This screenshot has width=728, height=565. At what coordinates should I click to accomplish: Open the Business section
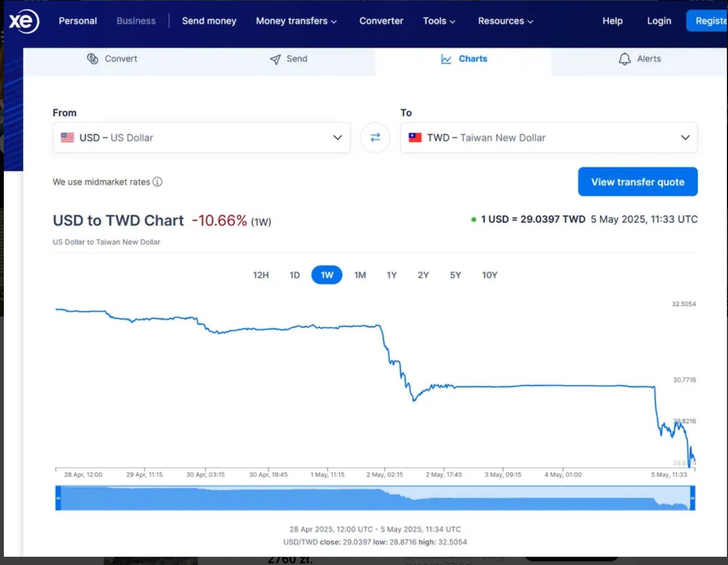tap(136, 21)
